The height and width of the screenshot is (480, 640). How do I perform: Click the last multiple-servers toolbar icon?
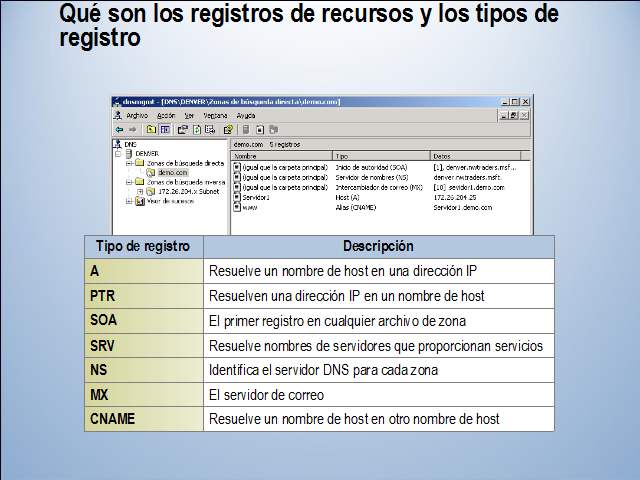point(274,129)
